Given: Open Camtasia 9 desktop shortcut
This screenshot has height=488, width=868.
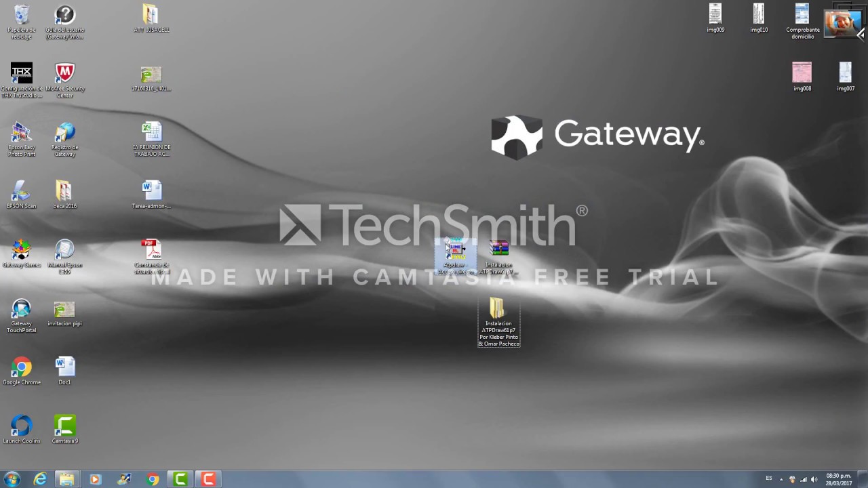Looking at the screenshot, I should (x=65, y=430).
